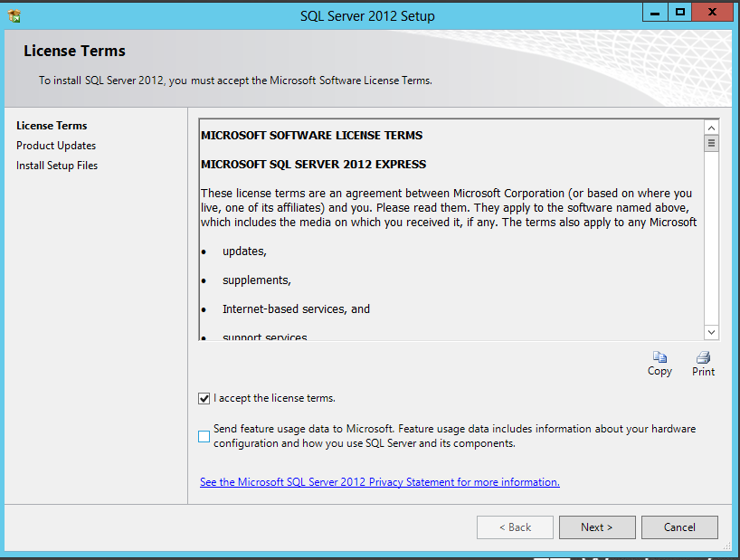Click the MICROSOFT SQL SERVER 2012 EXPRESS heading
The width and height of the screenshot is (740, 560).
[313, 164]
